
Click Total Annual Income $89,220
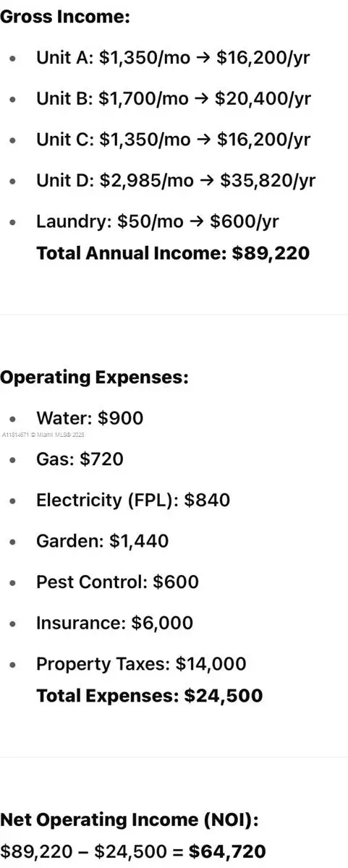tap(173, 253)
